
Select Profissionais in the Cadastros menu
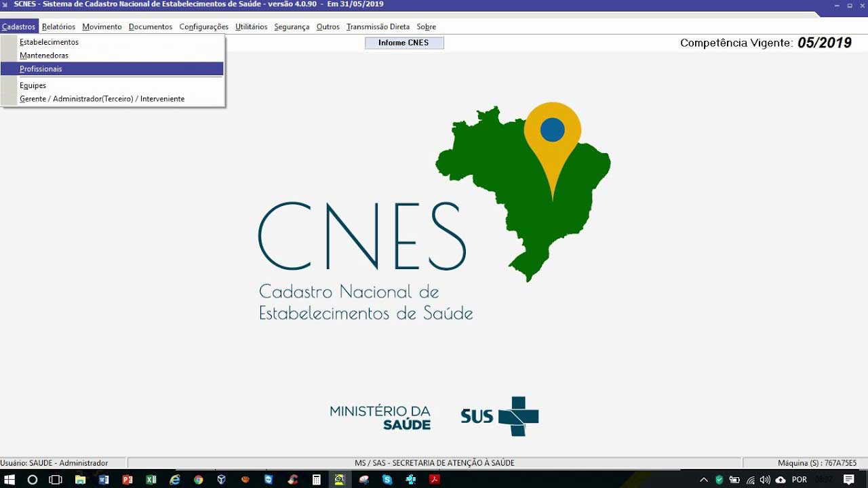(41, 68)
